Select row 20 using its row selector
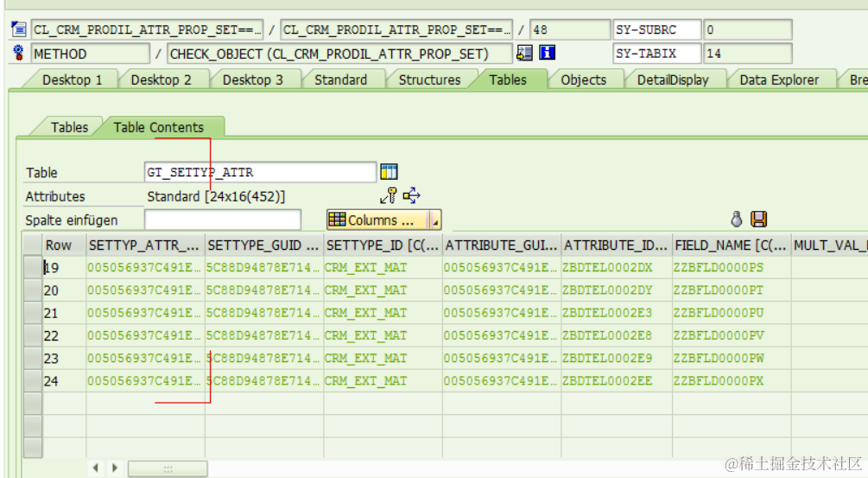868x478 pixels. (33, 290)
